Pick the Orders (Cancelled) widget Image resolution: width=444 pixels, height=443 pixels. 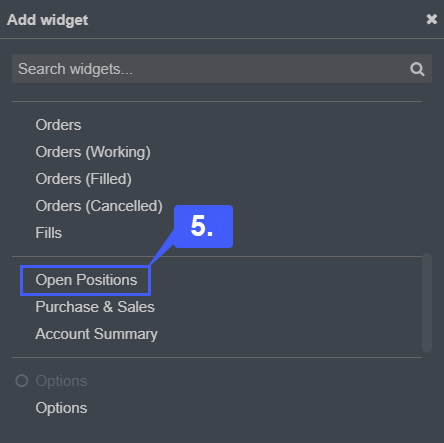(99, 206)
